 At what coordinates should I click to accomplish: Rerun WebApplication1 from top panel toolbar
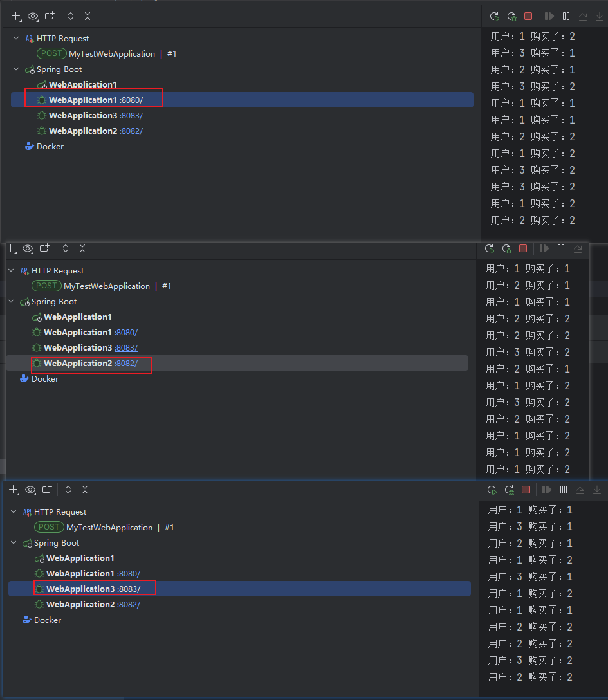(495, 17)
